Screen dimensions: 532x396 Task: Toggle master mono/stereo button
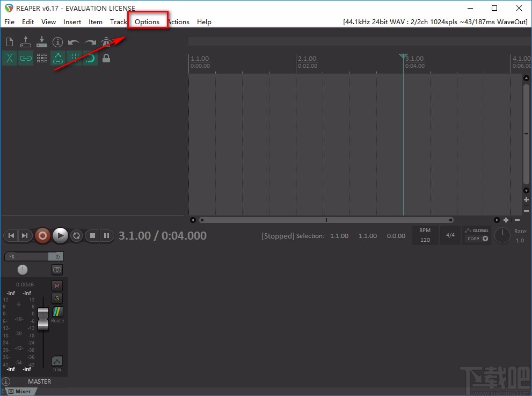coord(57,270)
